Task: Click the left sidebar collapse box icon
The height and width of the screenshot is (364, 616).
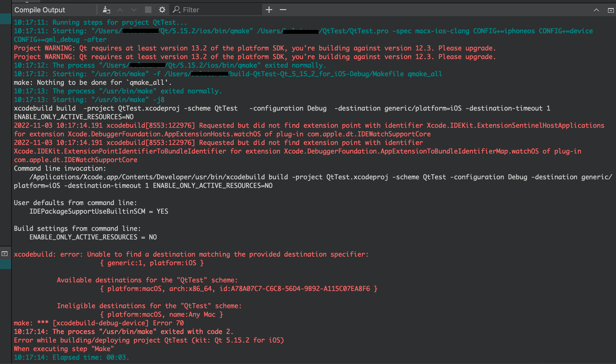Action: point(5,254)
